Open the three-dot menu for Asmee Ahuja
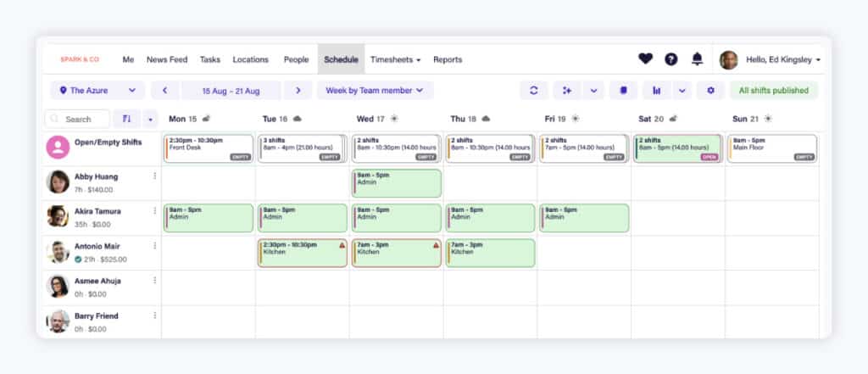The height and width of the screenshot is (374, 868). point(154,281)
